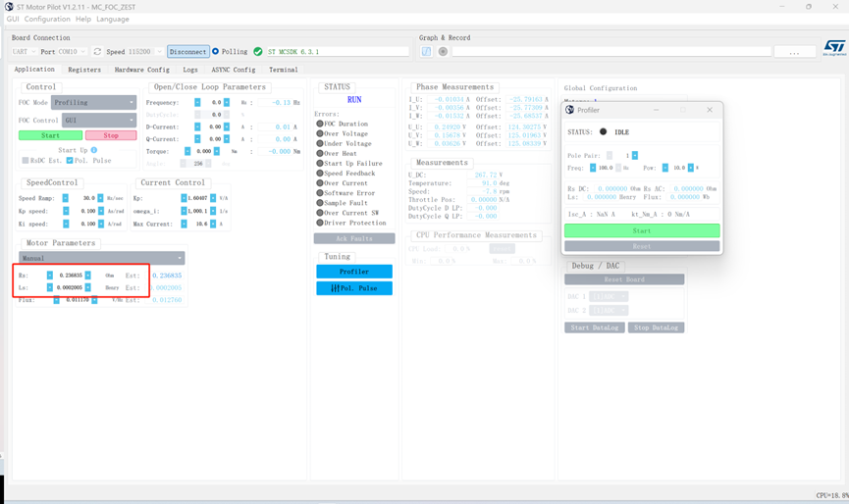Switch to the Registers tab

(x=84, y=70)
